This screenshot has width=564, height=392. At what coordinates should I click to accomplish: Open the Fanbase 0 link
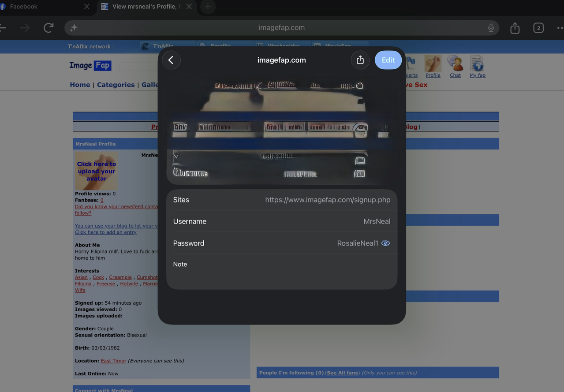102,200
